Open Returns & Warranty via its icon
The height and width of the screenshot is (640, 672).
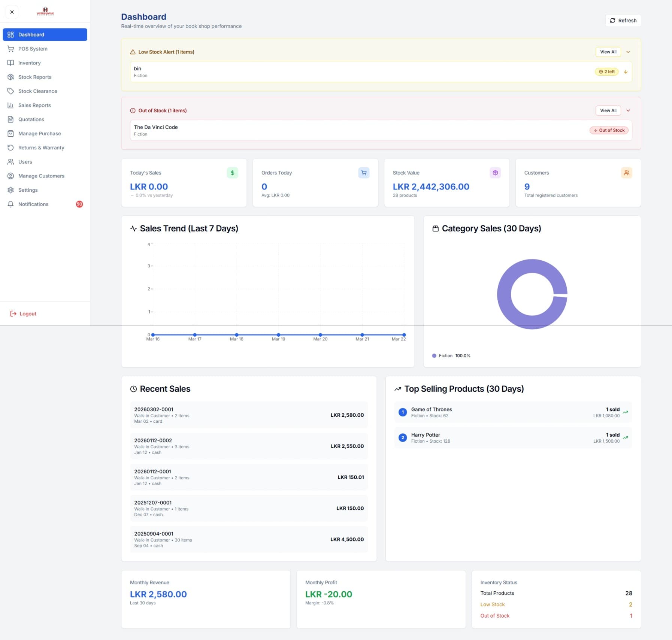11,148
